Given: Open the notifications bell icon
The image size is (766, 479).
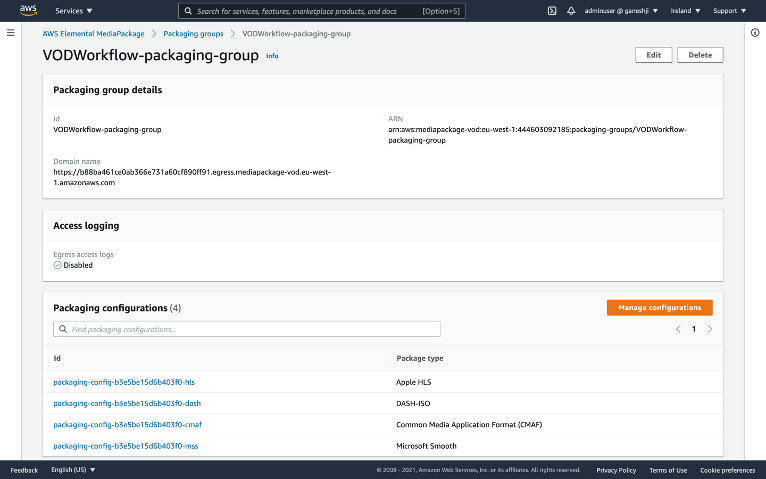Looking at the screenshot, I should pyautogui.click(x=571, y=11).
